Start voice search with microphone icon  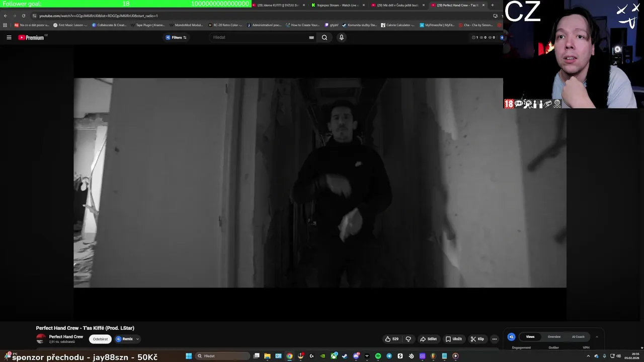tap(341, 37)
